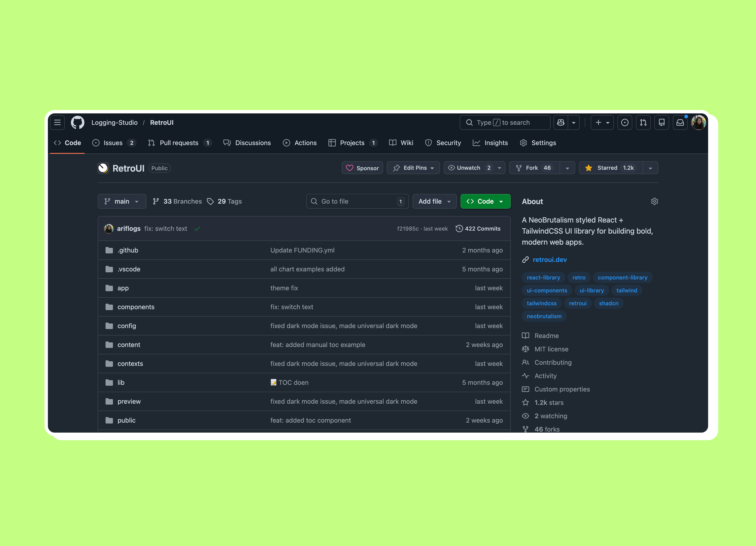
Task: Open the green Code clone dropdown
Action: click(485, 201)
